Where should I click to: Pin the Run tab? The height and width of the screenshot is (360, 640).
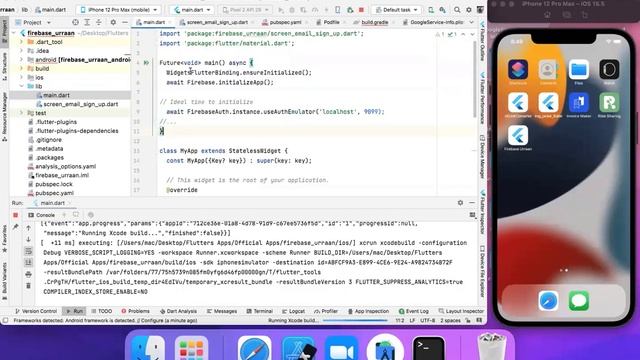[x=16, y=227]
